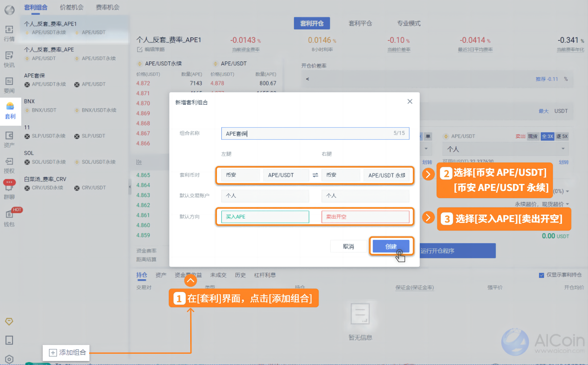Viewport: 588px width, 365px height.
Task: Open the 钱包 wallet sidebar icon
Action: [x=9, y=219]
